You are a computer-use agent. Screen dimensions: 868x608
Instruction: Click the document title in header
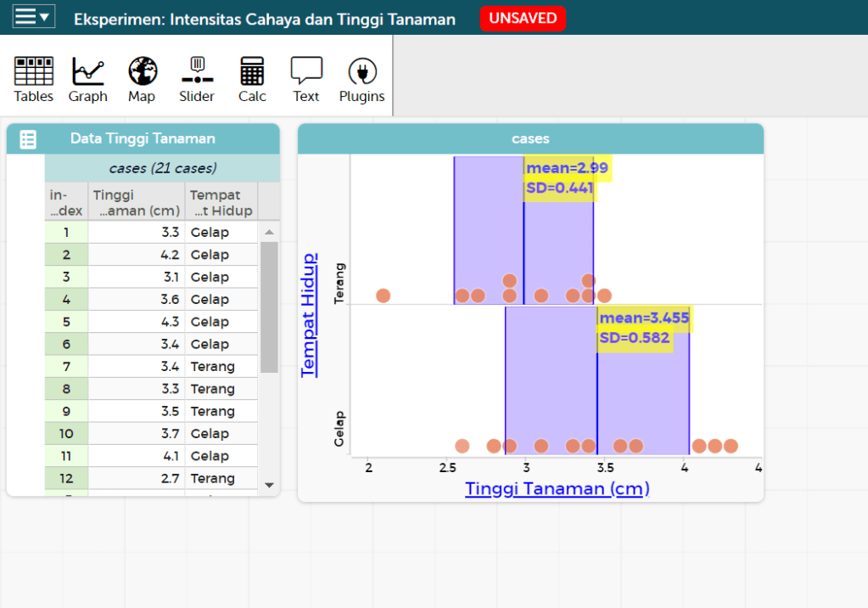[264, 19]
